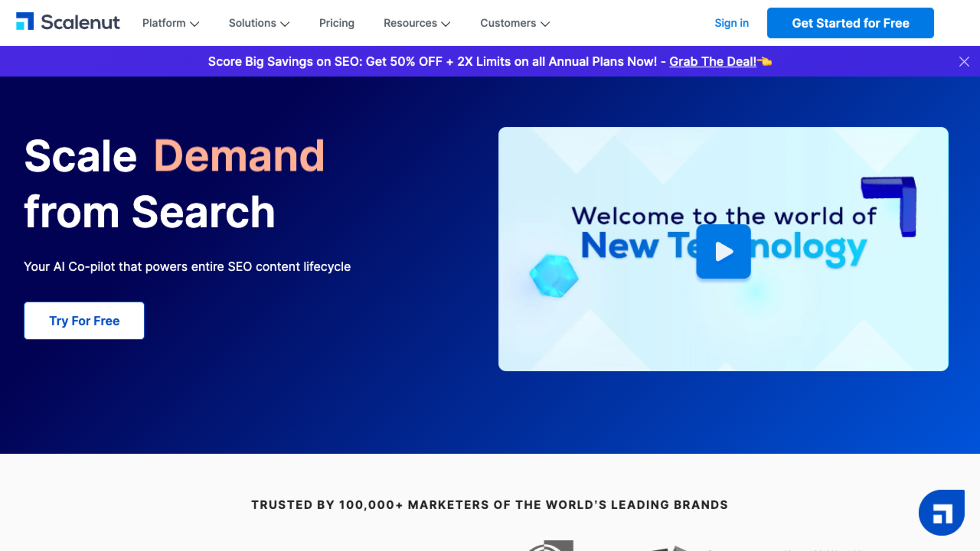This screenshot has width=980, height=551.
Task: Follow the Grab The Deal link
Action: tap(712, 61)
